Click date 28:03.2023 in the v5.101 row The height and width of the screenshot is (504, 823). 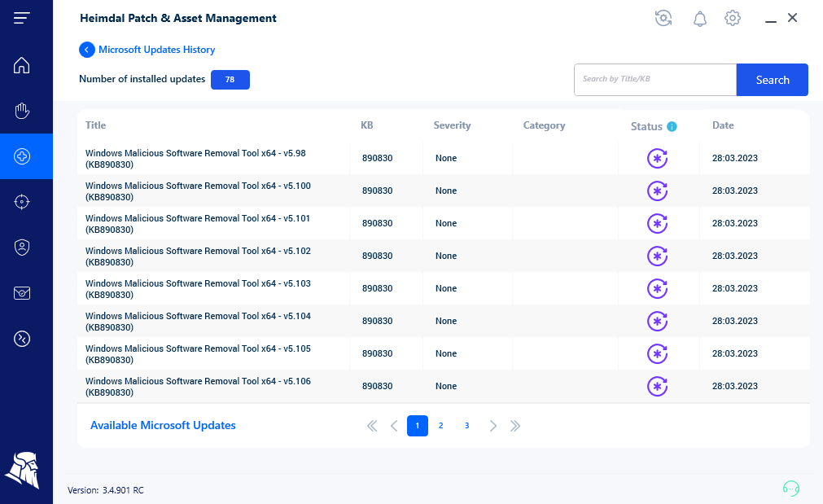point(735,223)
